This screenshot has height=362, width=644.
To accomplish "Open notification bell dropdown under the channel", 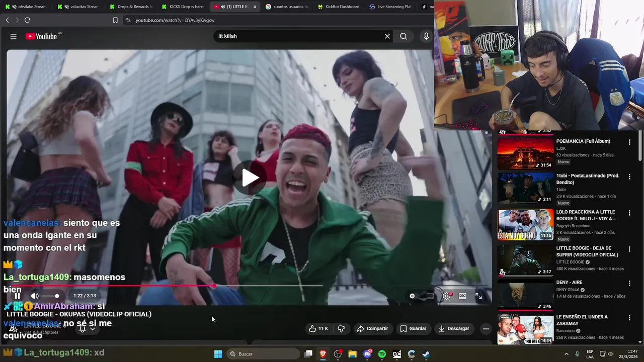I will pyautogui.click(x=87, y=328).
